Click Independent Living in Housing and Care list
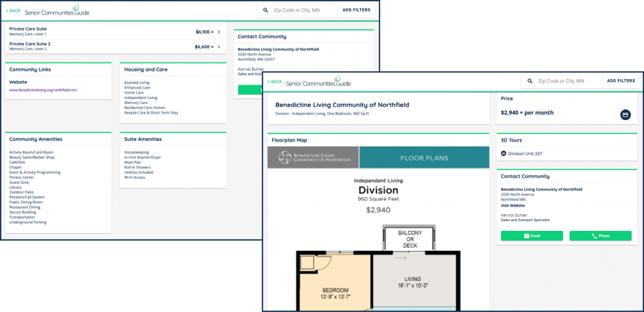This screenshot has width=644, height=312. 141,98
